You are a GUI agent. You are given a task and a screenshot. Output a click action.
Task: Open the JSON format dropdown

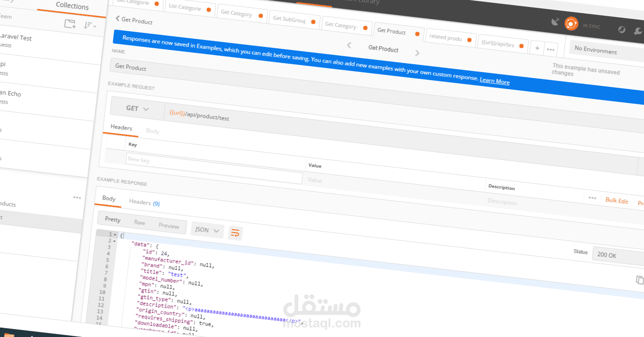pos(207,230)
